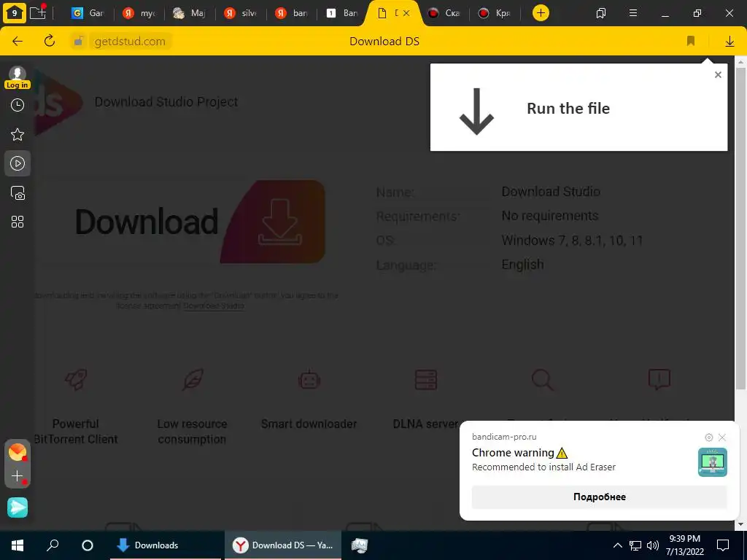Open the messenger paper plane icon in sidebar
This screenshot has height=560, width=747.
click(18, 507)
